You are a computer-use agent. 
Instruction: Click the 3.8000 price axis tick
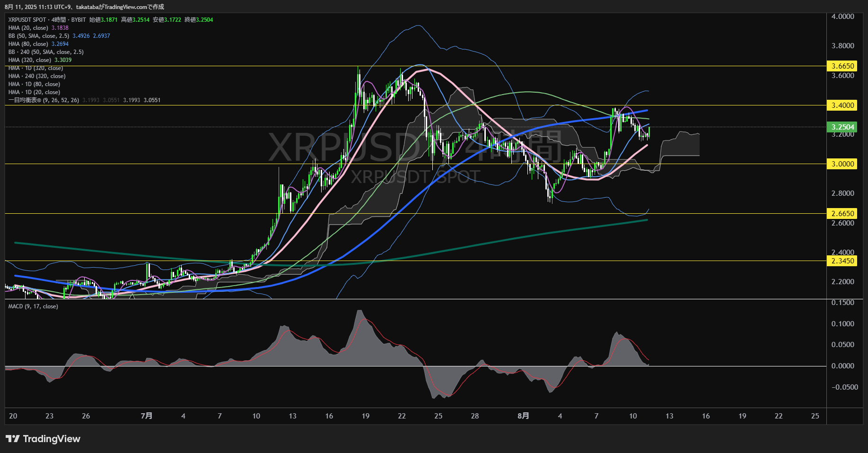pyautogui.click(x=843, y=46)
